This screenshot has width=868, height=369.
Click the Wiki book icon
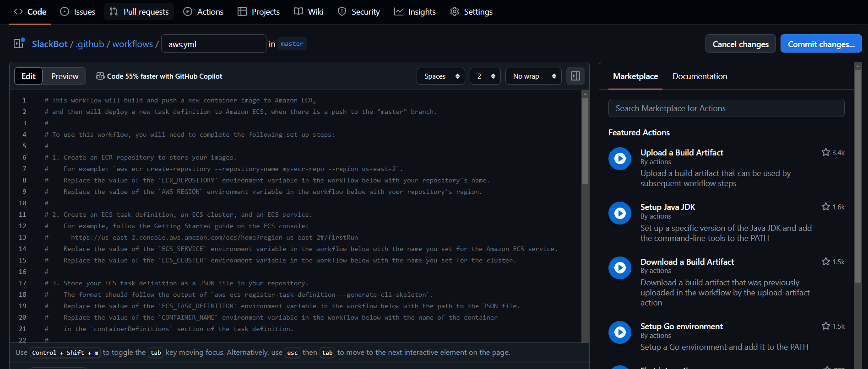tap(298, 11)
